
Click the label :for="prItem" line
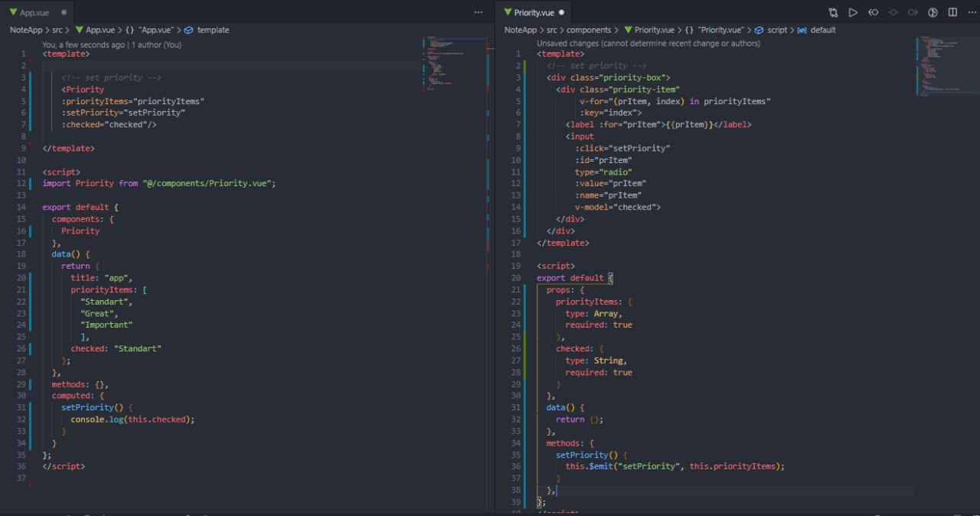pos(658,124)
